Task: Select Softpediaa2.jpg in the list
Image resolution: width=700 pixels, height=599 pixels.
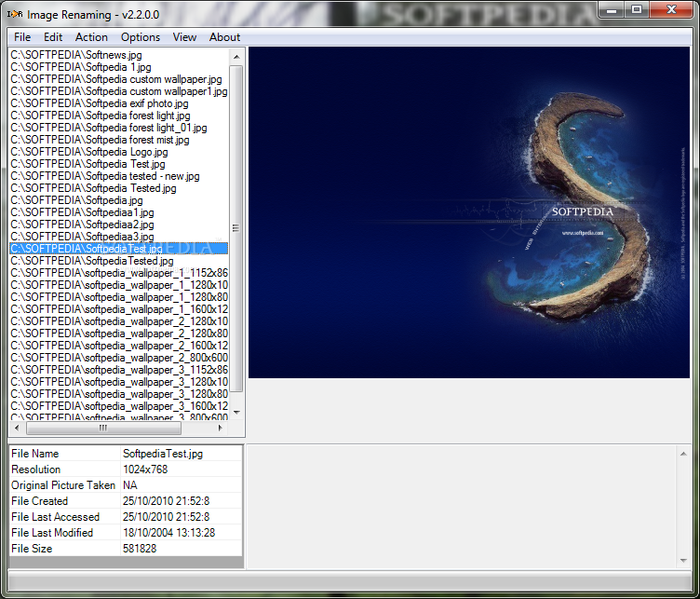Action: [119, 225]
